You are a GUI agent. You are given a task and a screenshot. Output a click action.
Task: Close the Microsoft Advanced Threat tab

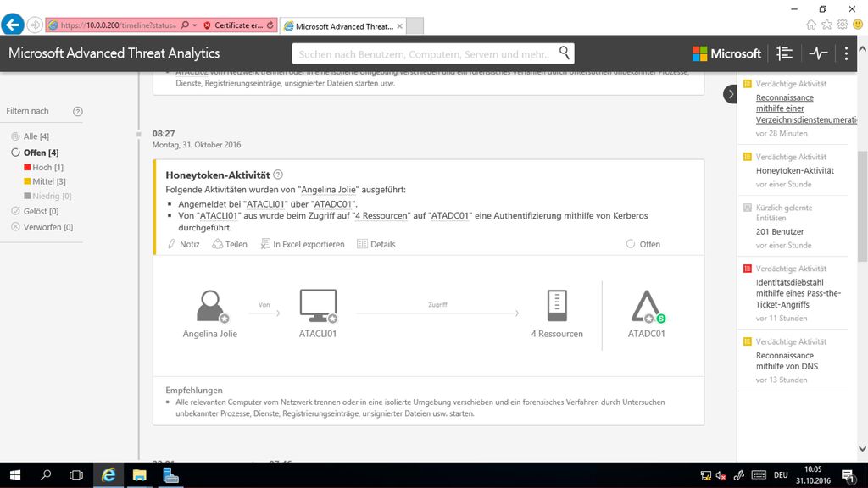400,26
